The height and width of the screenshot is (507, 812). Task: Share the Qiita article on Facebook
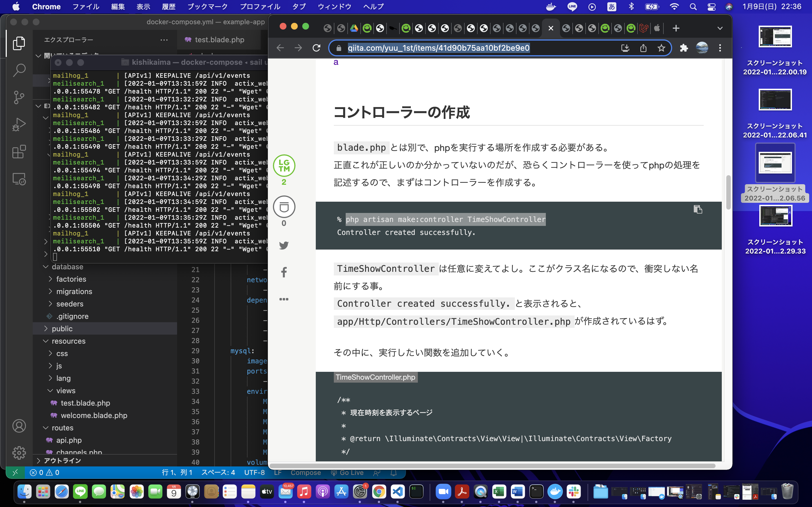284,272
